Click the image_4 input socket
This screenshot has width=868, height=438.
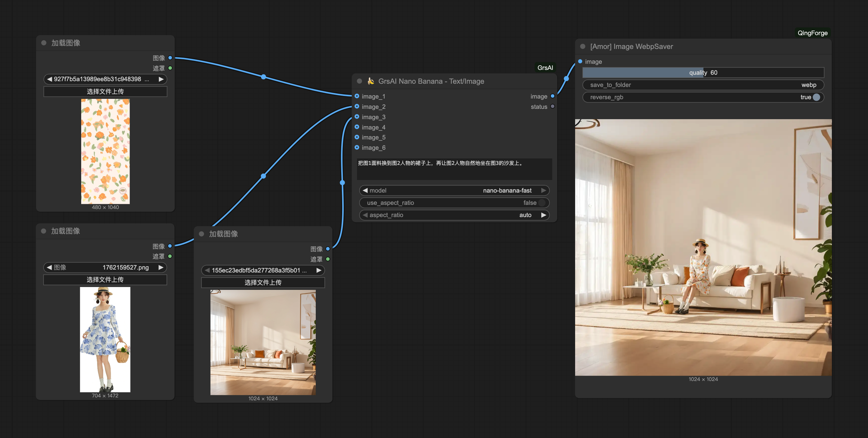(357, 127)
